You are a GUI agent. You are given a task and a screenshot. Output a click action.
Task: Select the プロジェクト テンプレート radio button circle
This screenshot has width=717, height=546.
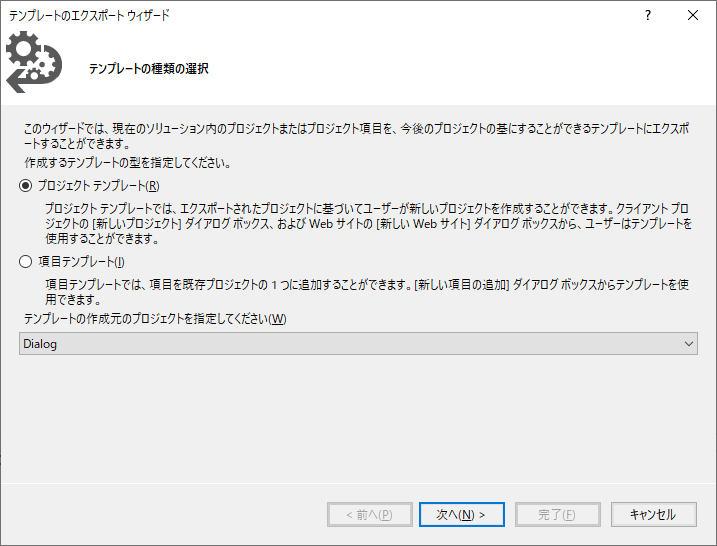pyautogui.click(x=26, y=186)
